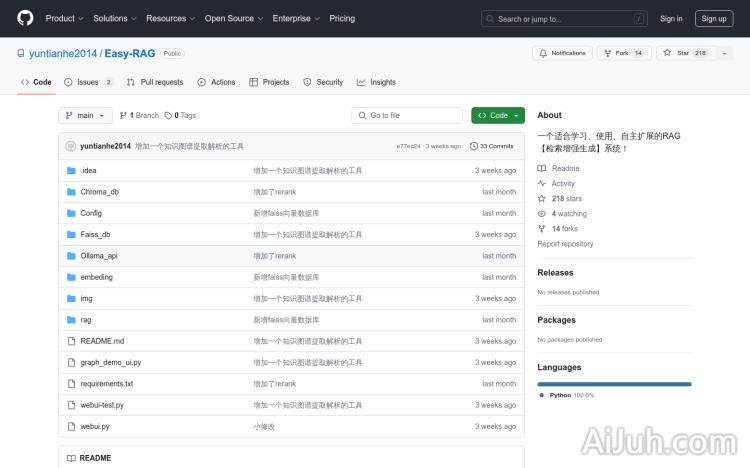Open the Activity link in About

[x=563, y=184]
